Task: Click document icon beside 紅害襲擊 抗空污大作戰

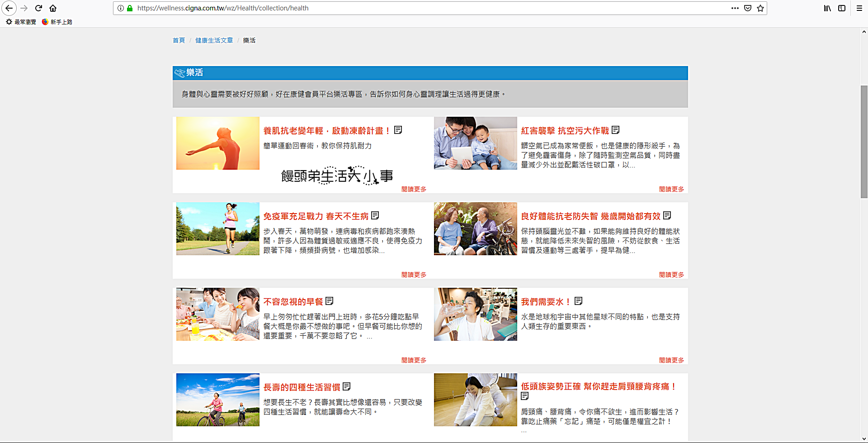Action: (x=616, y=130)
